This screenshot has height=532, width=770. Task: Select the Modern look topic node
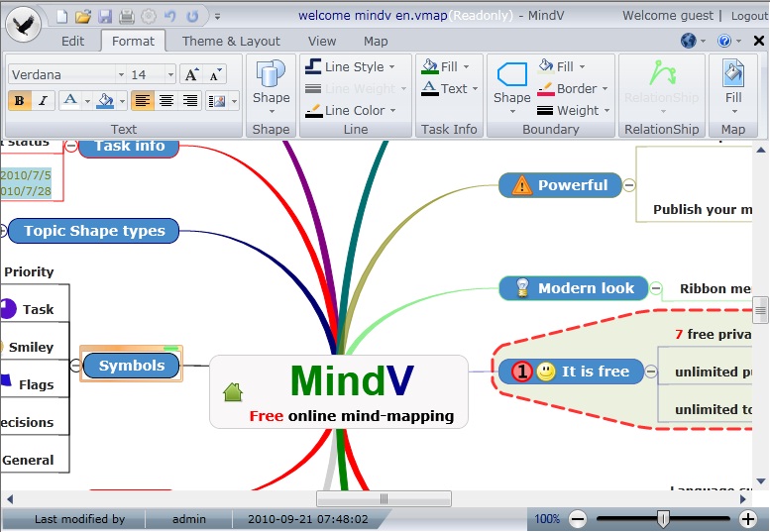tap(574, 288)
